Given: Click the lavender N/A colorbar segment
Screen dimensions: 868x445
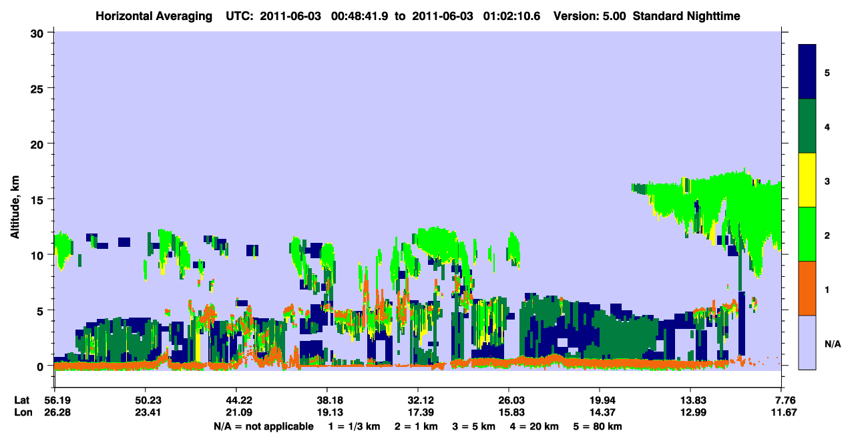Looking at the screenshot, I should point(807,342).
